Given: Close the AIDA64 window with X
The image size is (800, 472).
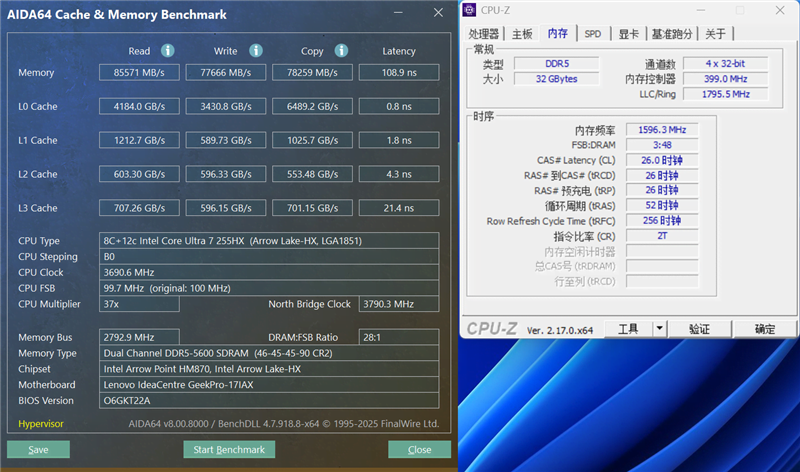Looking at the screenshot, I should 437,14.
